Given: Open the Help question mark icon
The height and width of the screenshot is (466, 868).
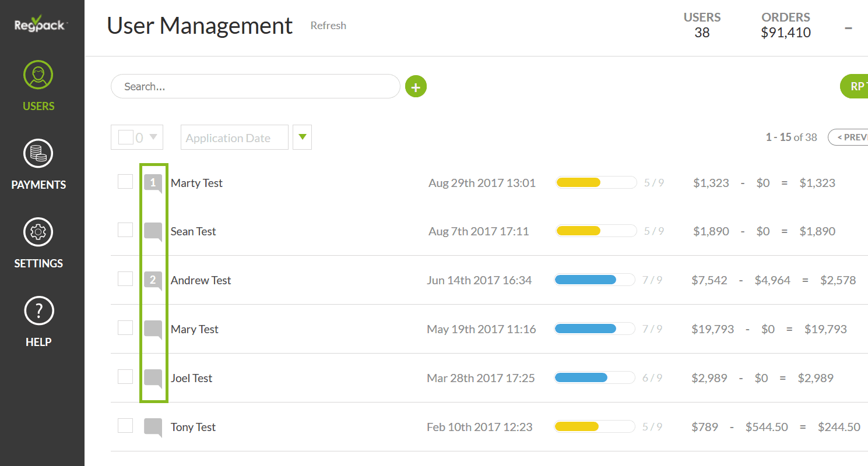Looking at the screenshot, I should (x=38, y=311).
